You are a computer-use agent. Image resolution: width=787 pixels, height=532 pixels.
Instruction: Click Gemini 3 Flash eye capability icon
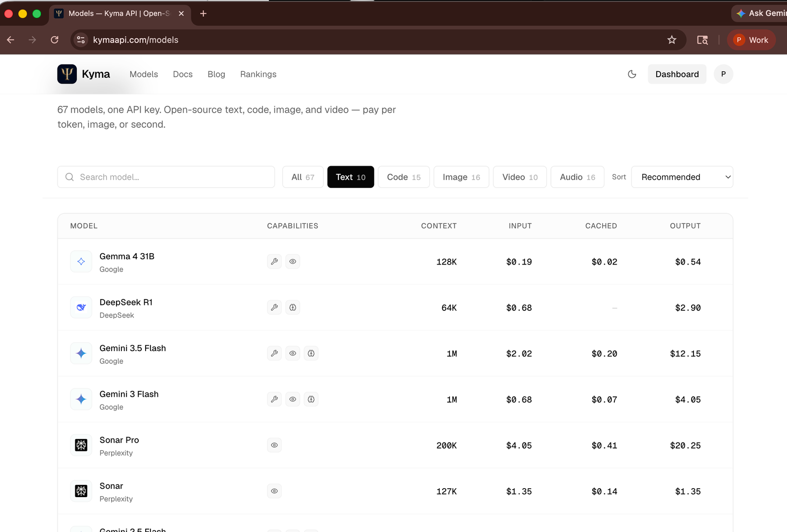293,399
